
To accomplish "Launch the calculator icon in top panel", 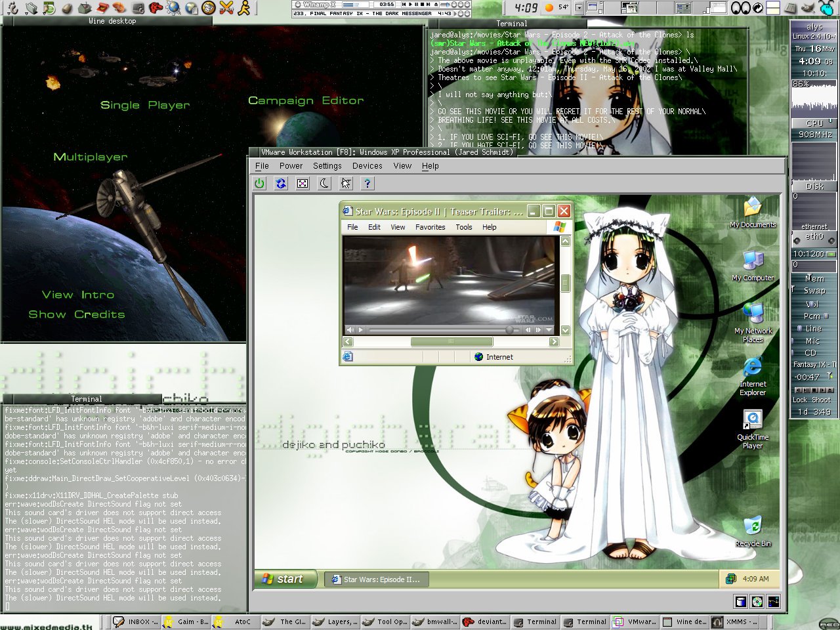I will coord(791,8).
